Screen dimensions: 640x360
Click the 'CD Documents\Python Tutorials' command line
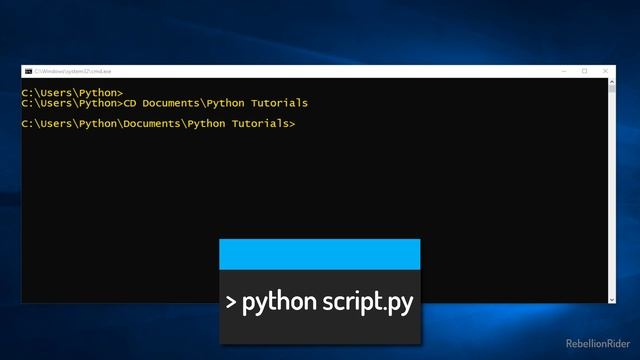click(164, 103)
